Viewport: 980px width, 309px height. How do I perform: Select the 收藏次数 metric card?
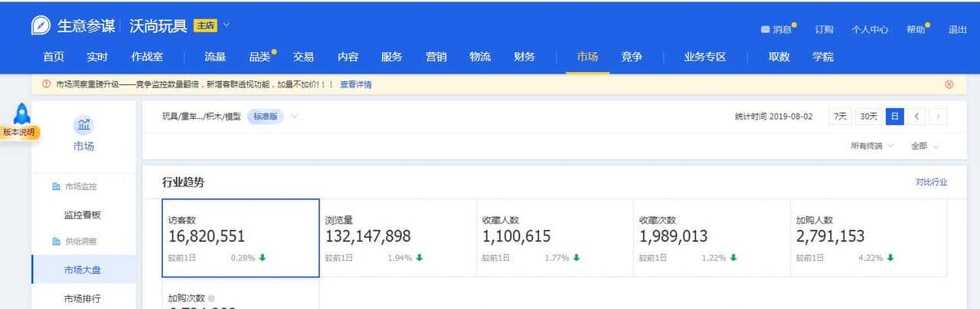pos(711,238)
